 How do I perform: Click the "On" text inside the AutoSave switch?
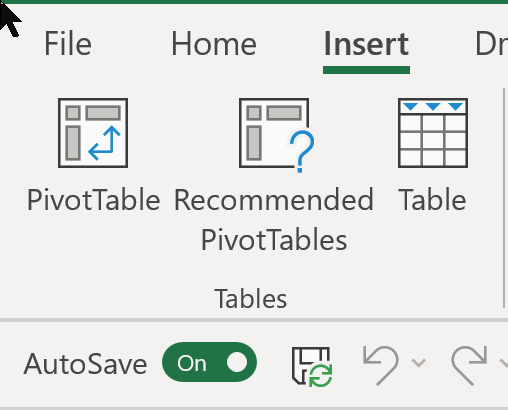192,363
